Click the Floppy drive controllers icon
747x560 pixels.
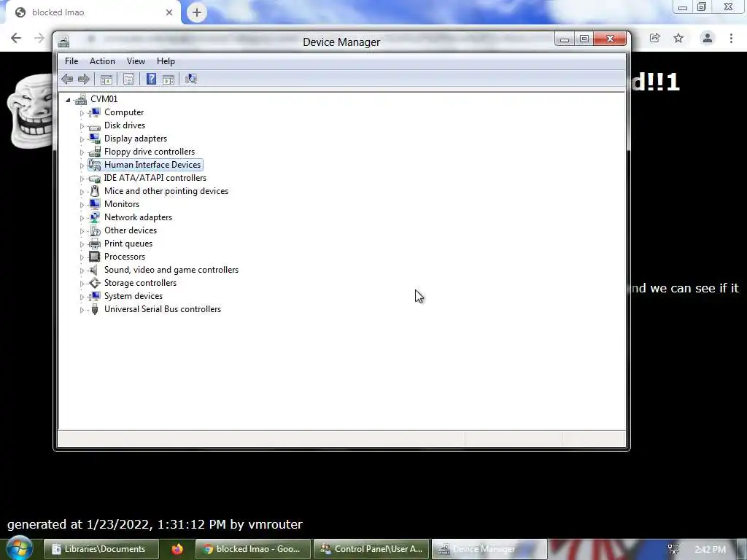(x=95, y=152)
